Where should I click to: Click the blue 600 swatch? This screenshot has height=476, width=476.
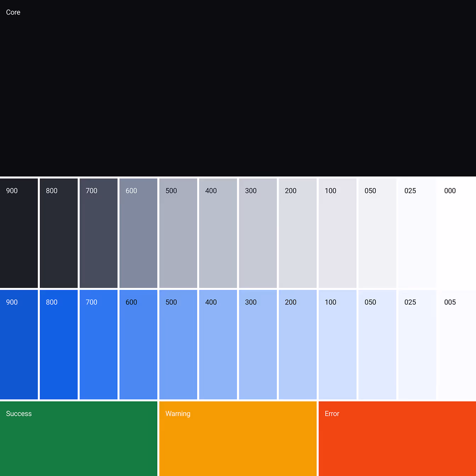click(x=138, y=345)
